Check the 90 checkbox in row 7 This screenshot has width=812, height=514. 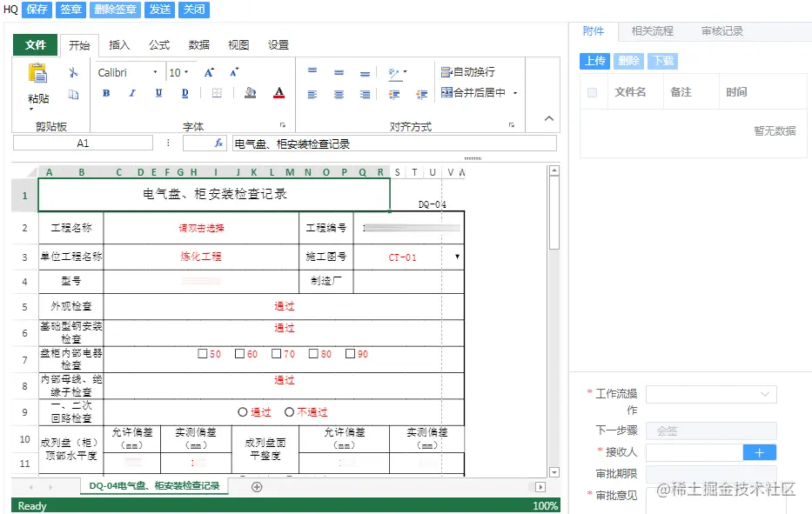[x=350, y=353]
